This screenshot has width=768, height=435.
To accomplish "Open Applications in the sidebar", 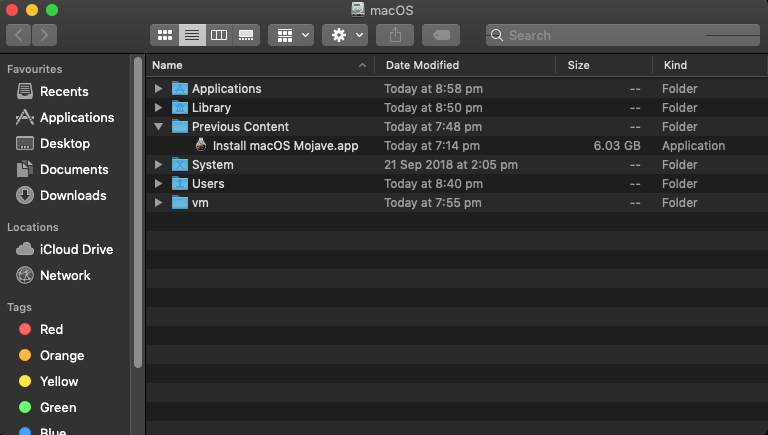I will (77, 118).
